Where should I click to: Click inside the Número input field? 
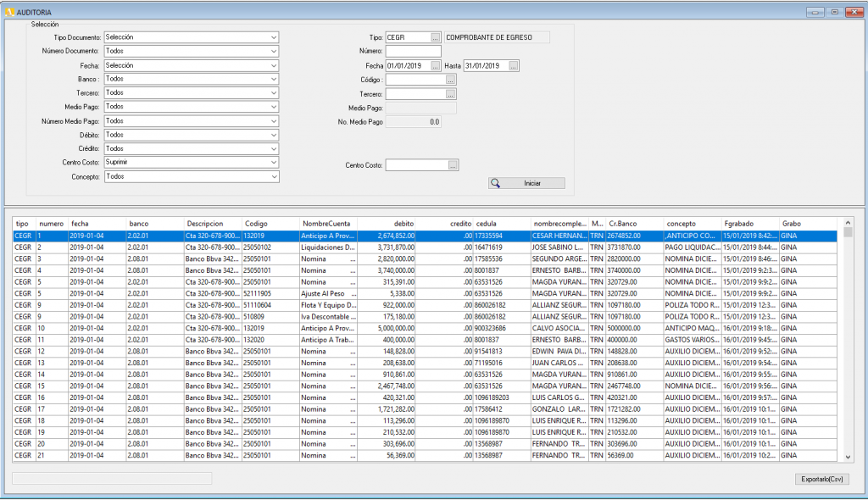click(x=413, y=52)
